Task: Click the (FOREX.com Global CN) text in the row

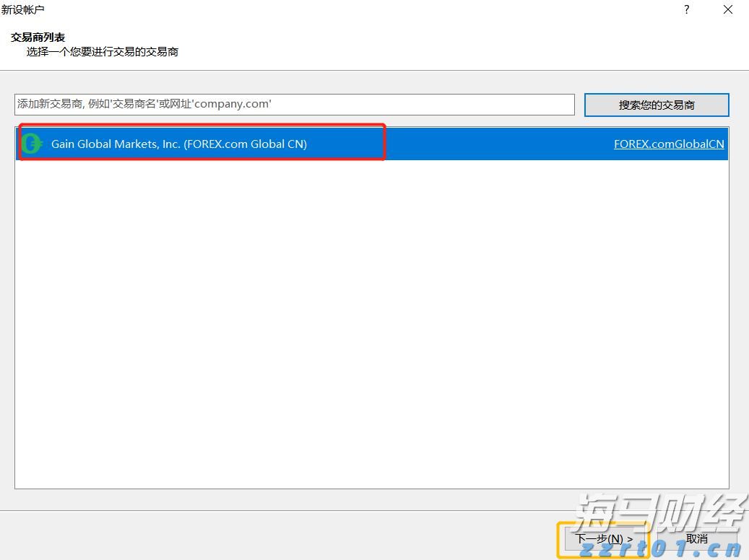Action: [x=246, y=144]
